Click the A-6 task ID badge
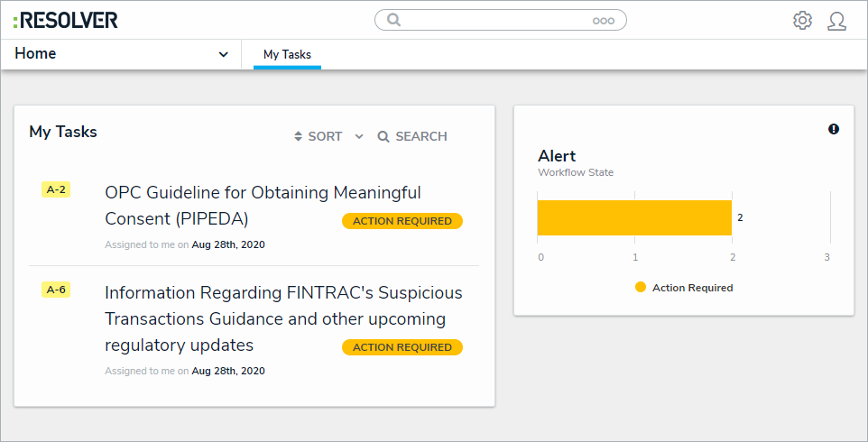 tap(56, 290)
